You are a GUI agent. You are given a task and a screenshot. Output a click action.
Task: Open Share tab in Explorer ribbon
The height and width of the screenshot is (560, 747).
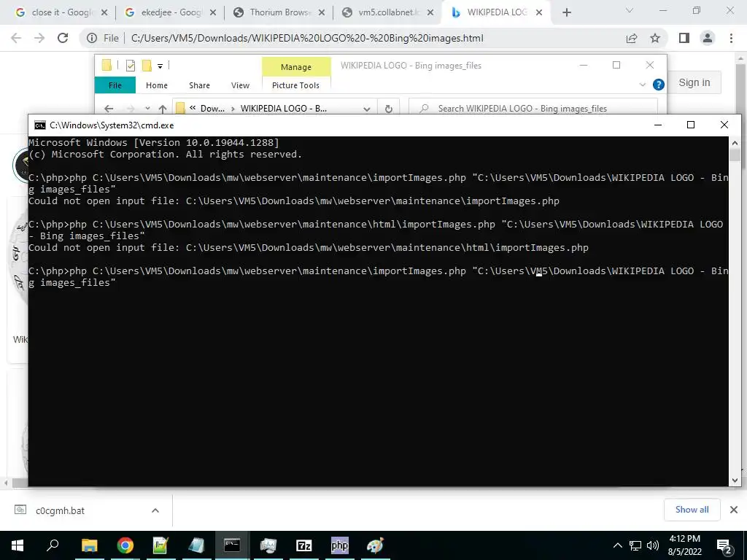199,85
